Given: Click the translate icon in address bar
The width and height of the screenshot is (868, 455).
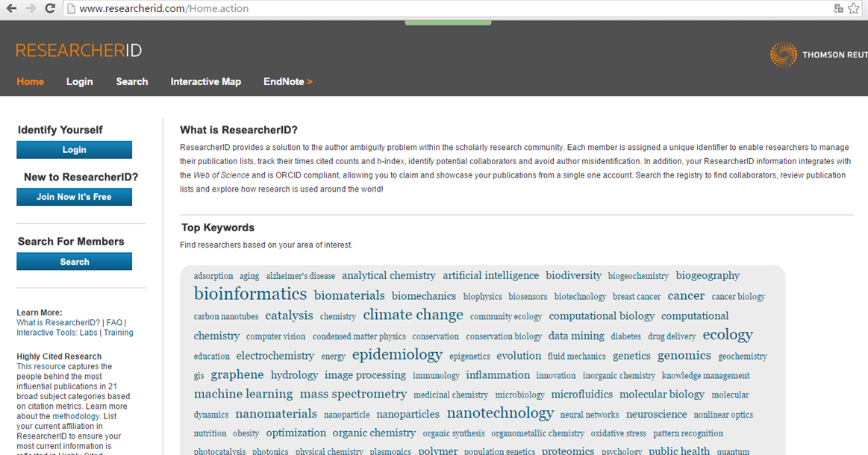Looking at the screenshot, I should (x=839, y=8).
